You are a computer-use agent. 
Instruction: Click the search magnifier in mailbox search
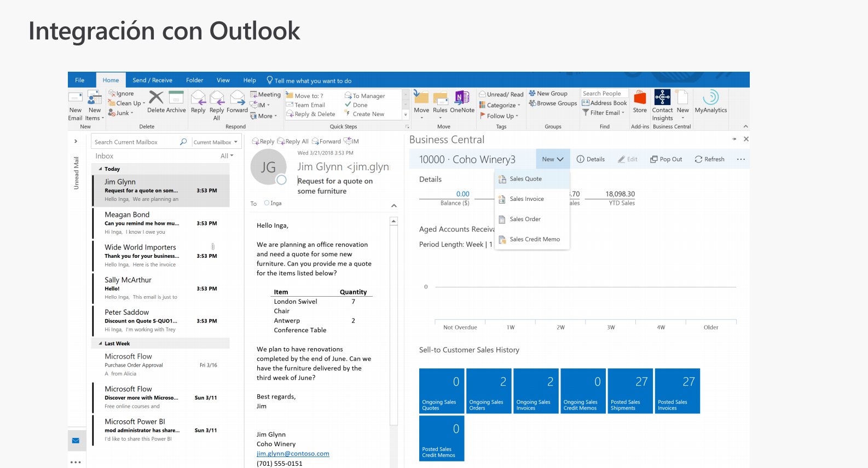click(183, 142)
